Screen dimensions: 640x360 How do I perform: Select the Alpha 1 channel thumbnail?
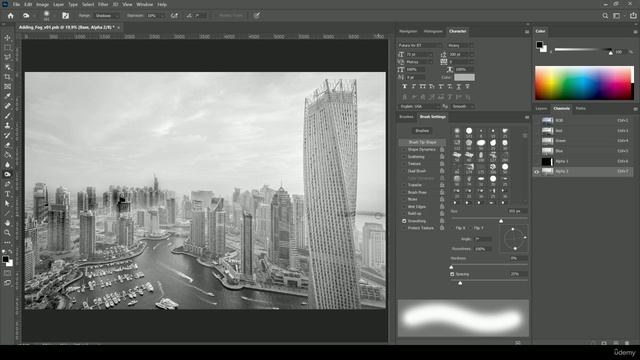point(547,162)
